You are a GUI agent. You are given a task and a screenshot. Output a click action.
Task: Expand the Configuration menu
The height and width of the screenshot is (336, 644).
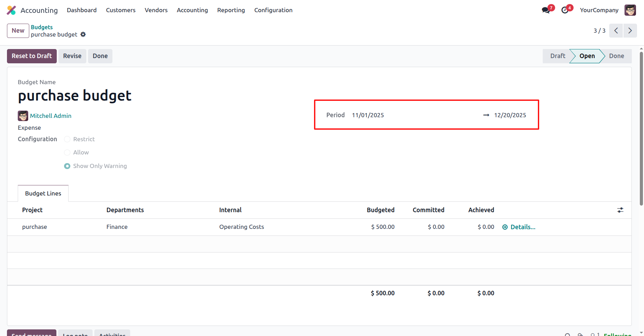click(273, 10)
